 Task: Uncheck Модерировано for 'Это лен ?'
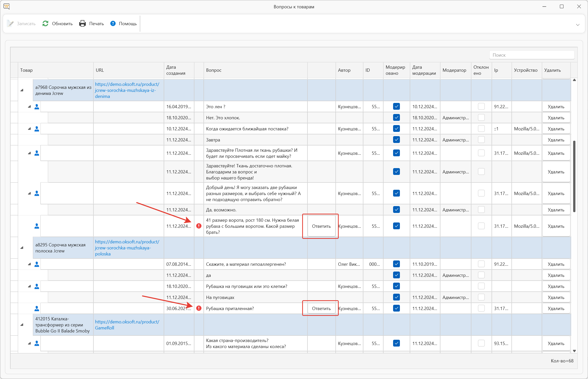396,106
